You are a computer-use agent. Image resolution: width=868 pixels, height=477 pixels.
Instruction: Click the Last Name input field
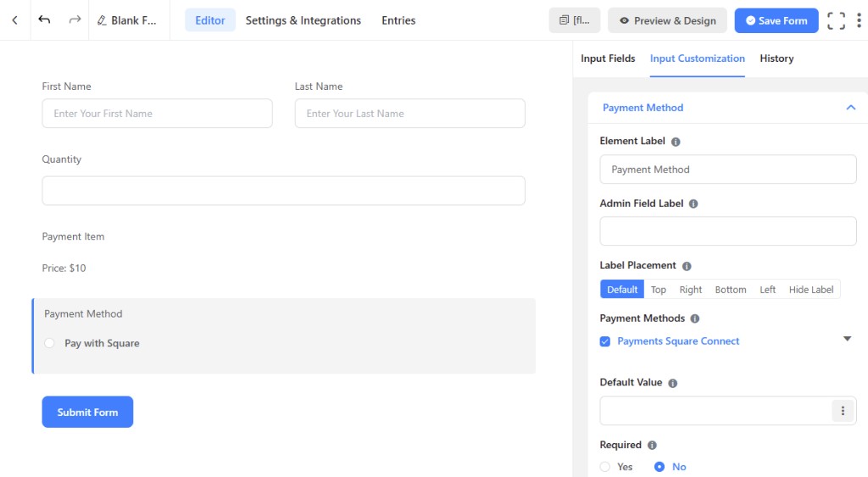409,114
